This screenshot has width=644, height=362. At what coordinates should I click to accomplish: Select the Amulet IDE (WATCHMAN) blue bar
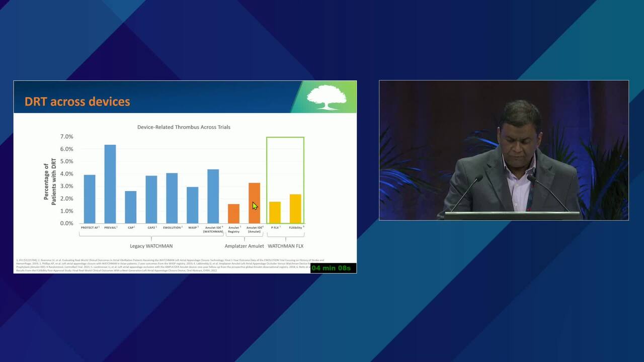pos(213,196)
